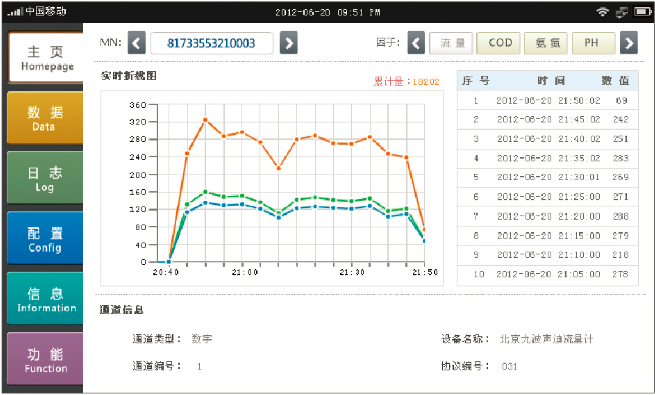
Task: Open the Config section
Action: [x=45, y=238]
